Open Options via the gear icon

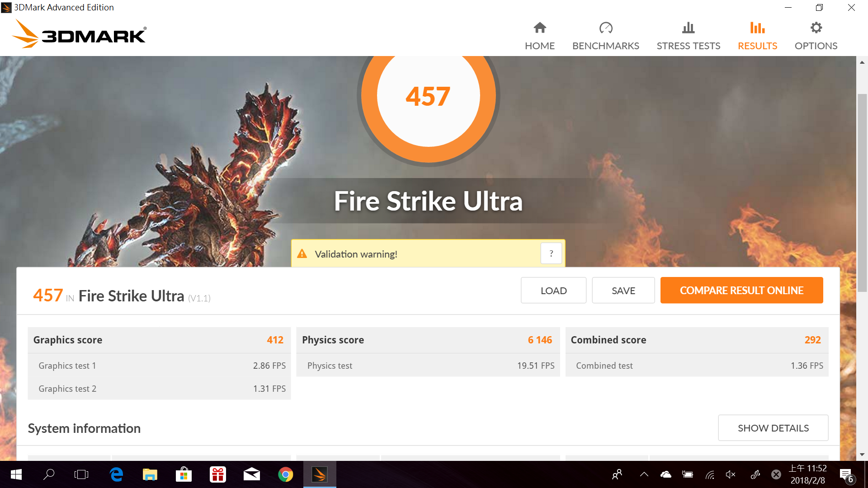[816, 28]
